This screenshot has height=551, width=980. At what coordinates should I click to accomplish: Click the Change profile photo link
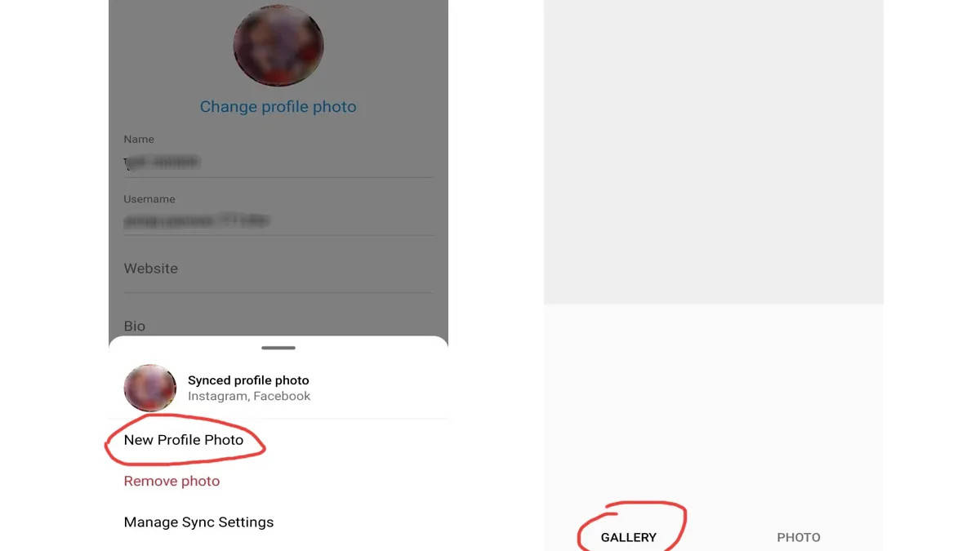(278, 107)
